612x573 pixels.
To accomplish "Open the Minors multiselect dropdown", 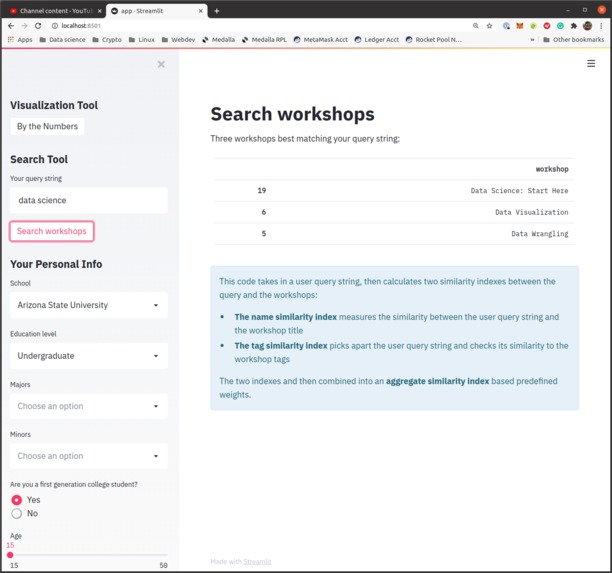I will [x=89, y=456].
